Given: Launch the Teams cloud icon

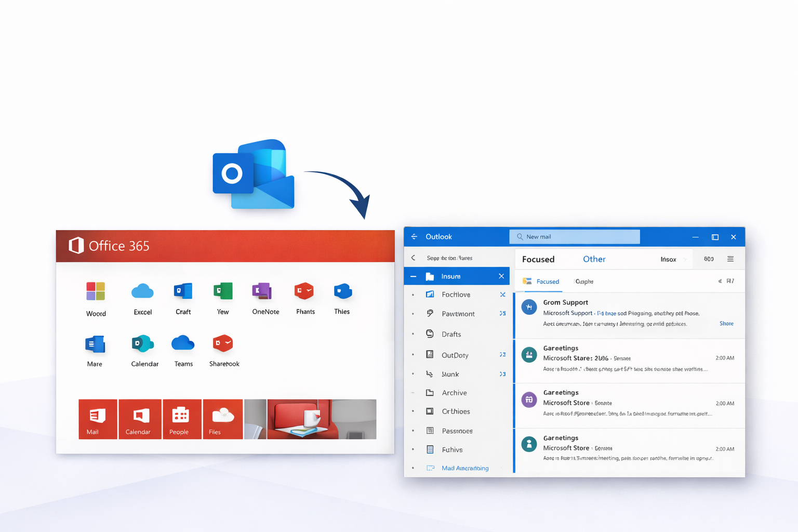Looking at the screenshot, I should pos(183,344).
